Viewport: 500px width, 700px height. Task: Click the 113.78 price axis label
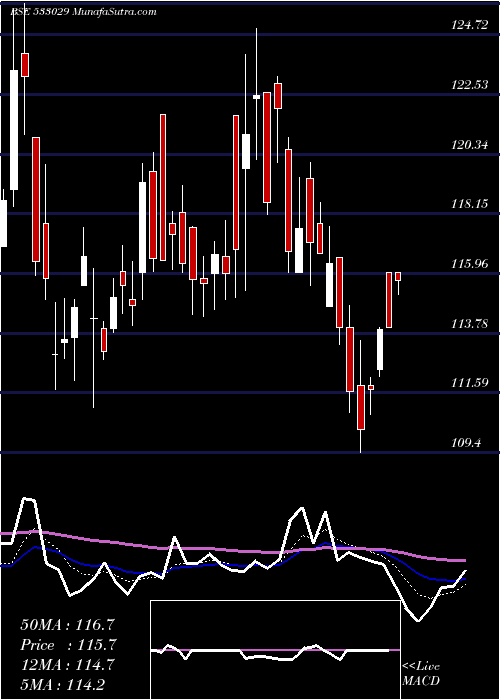[x=470, y=324]
